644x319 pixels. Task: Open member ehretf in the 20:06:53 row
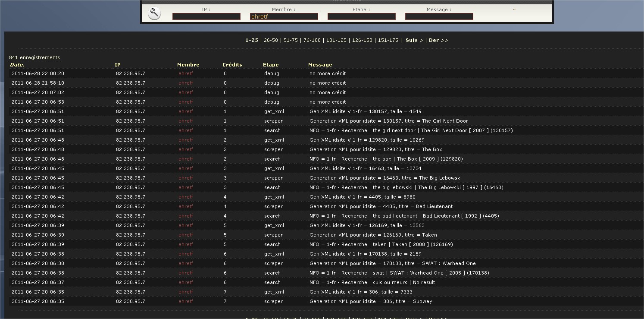point(186,102)
